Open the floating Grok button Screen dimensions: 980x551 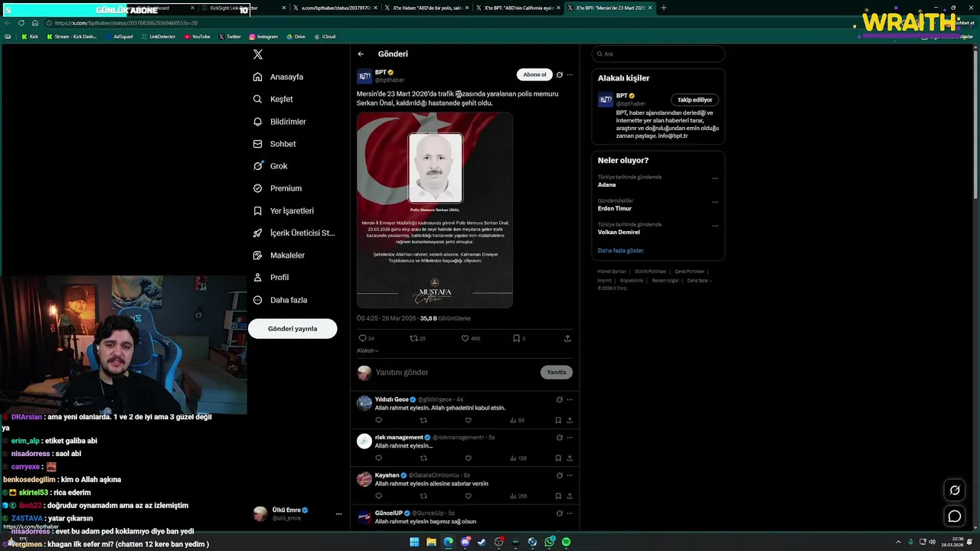(x=955, y=491)
